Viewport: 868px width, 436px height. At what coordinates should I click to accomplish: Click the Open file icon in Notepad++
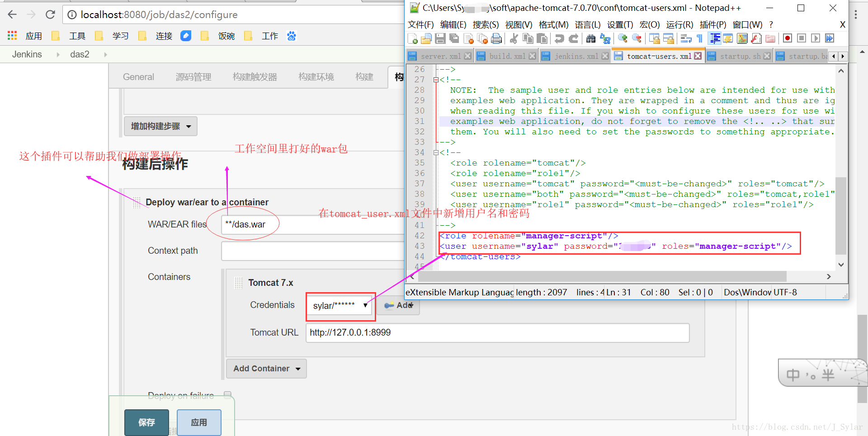pyautogui.click(x=426, y=38)
